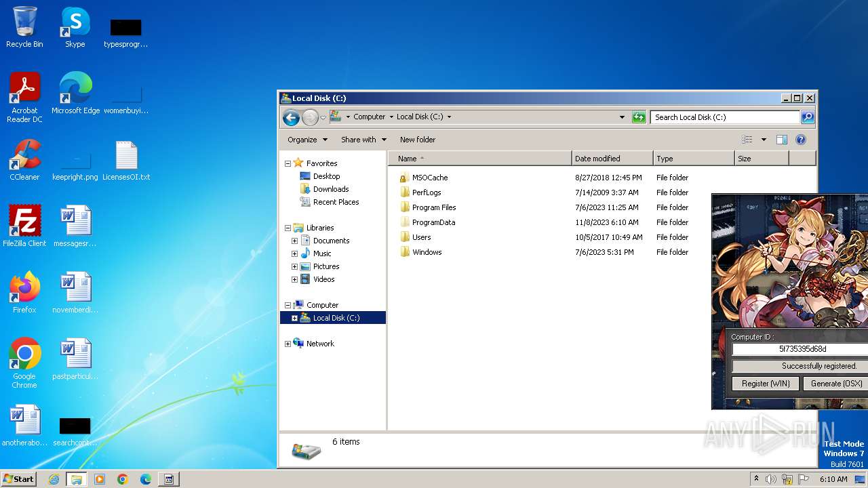Open the Google Chrome desktop shortcut
868x488 pixels.
(24, 363)
